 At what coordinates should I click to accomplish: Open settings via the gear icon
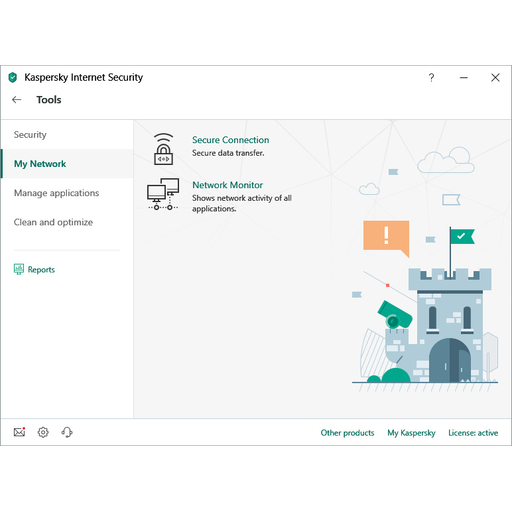point(43,432)
